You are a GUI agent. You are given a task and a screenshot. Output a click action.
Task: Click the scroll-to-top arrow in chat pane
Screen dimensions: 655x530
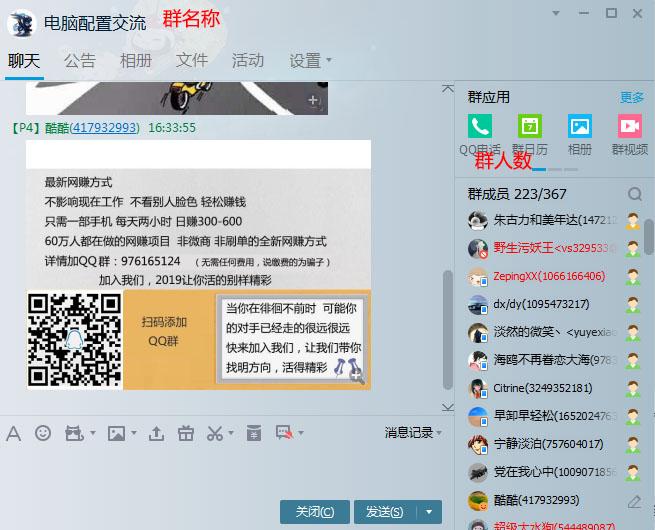coord(448,89)
